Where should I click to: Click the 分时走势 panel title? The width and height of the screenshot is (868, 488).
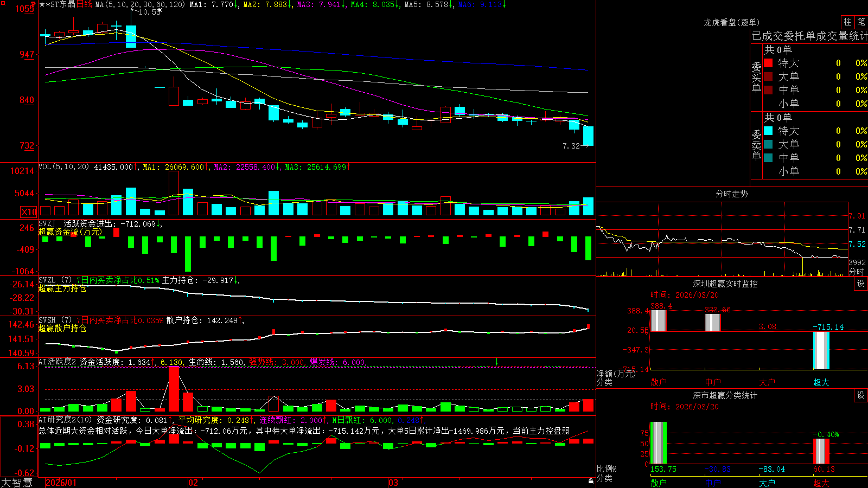[x=731, y=194]
